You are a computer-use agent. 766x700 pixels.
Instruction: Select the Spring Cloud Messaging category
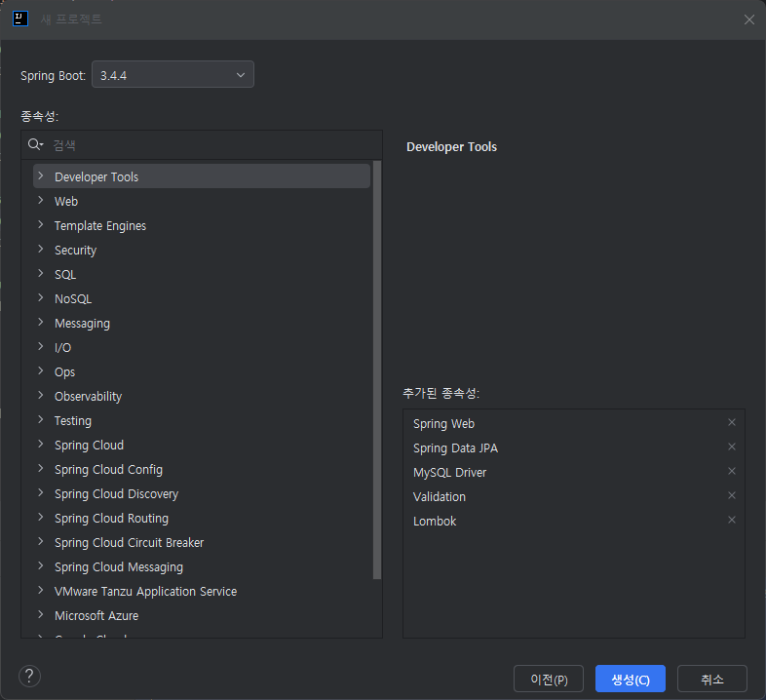119,567
